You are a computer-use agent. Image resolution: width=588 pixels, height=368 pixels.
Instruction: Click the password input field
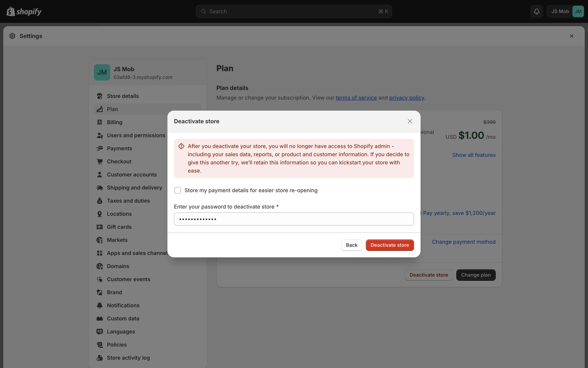[294, 219]
